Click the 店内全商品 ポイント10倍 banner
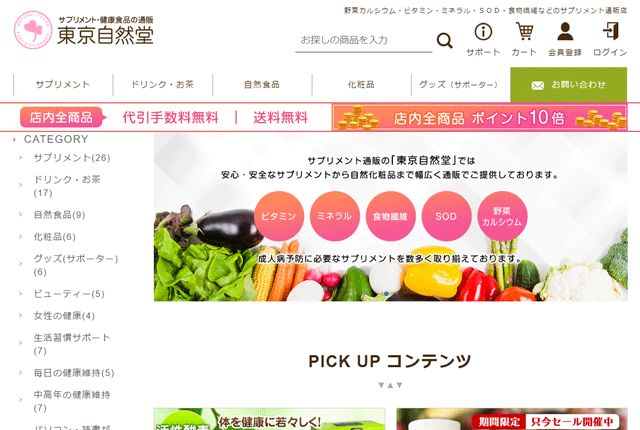This screenshot has width=640, height=430. coord(480,117)
